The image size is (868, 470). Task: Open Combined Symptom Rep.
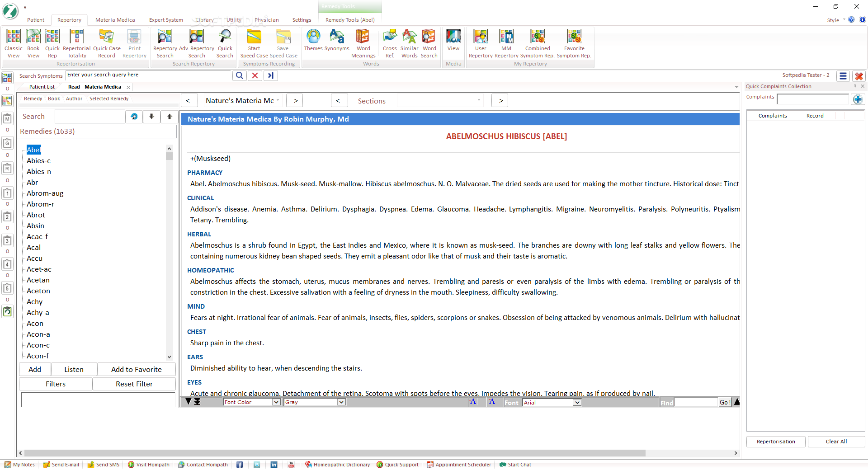point(538,44)
